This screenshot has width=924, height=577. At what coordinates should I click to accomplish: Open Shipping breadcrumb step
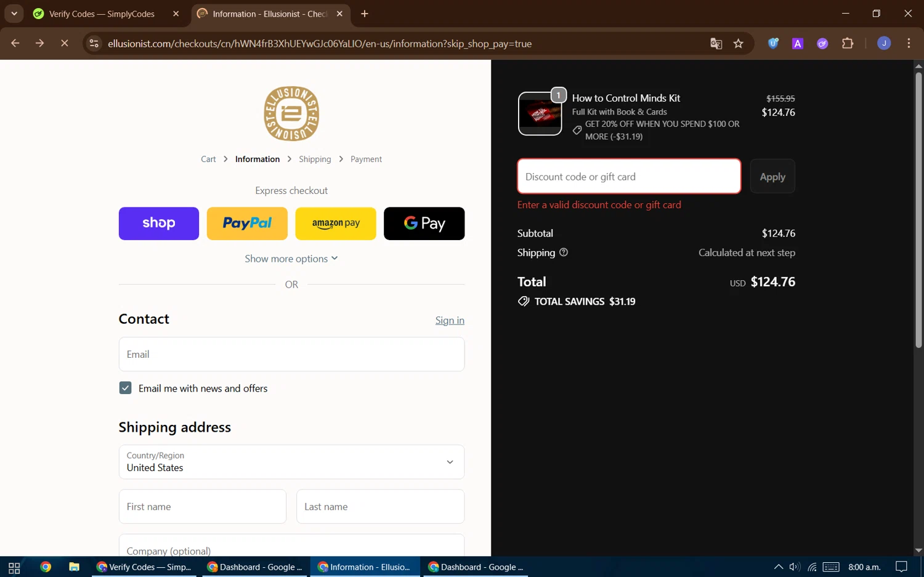(x=315, y=159)
